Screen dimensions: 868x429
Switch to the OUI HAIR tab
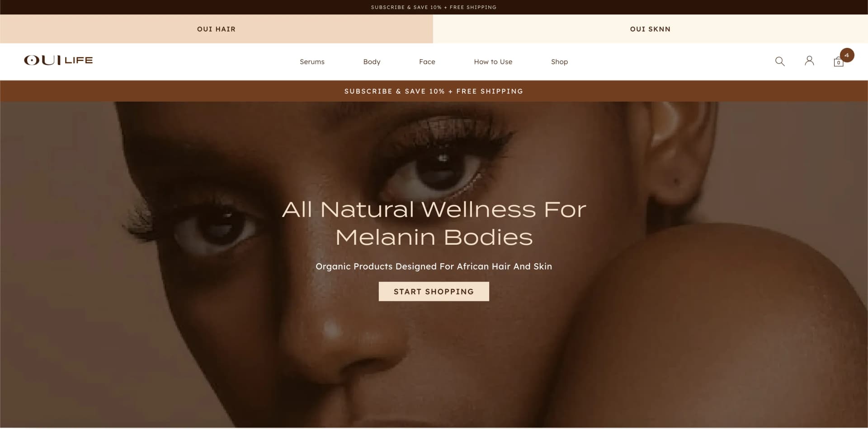217,29
